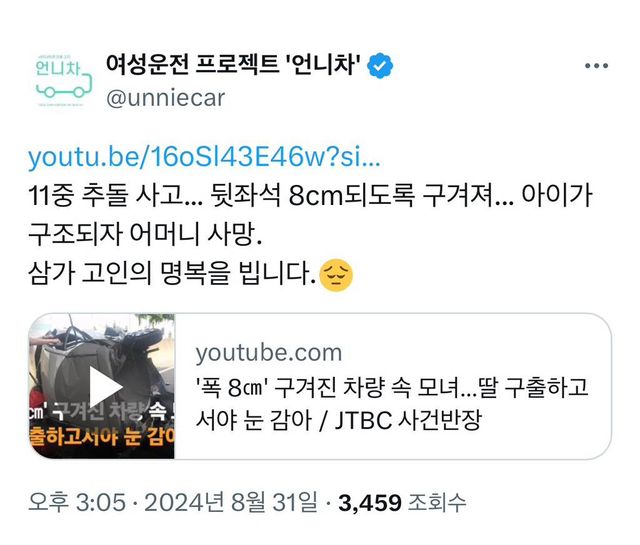The height and width of the screenshot is (545, 640).
Task: Visit the @unniecar handle
Action: pos(166,98)
